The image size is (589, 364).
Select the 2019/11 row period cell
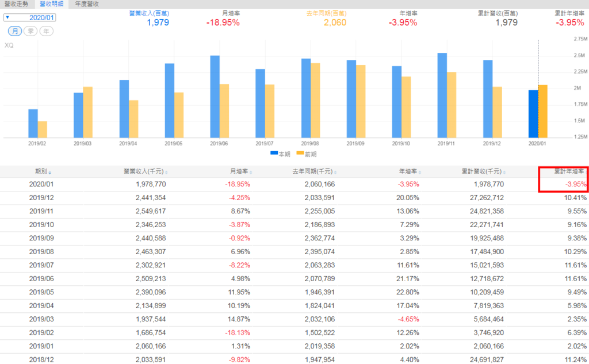(41, 212)
